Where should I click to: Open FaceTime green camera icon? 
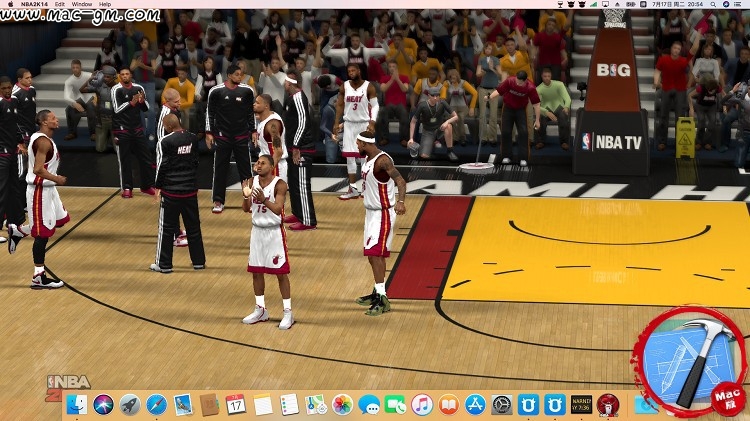click(396, 405)
